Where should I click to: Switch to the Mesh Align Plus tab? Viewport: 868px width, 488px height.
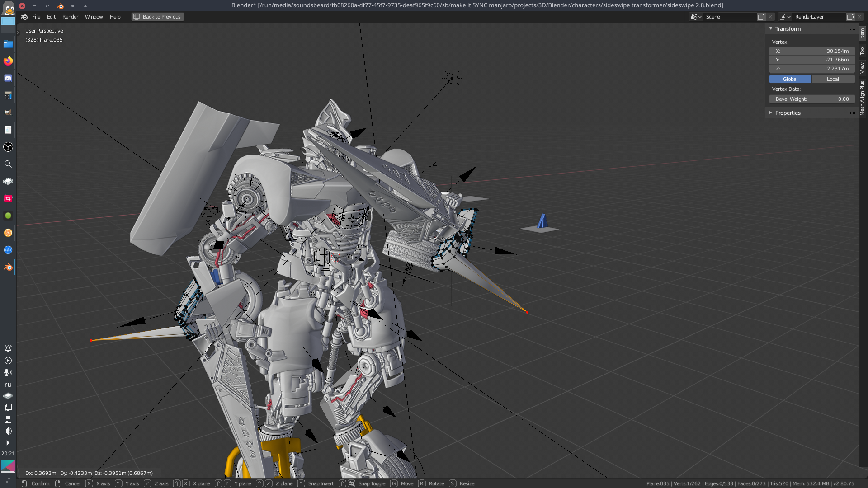[x=862, y=98]
